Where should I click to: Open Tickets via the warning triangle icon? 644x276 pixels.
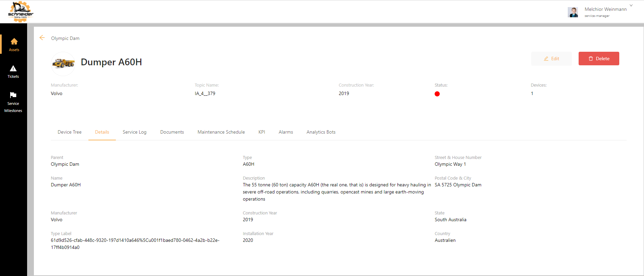point(13,69)
